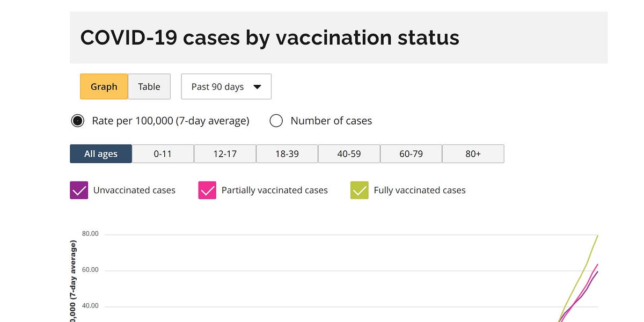Filter by age group 80+
Viewport: 644px width, 322px height.
click(x=473, y=153)
